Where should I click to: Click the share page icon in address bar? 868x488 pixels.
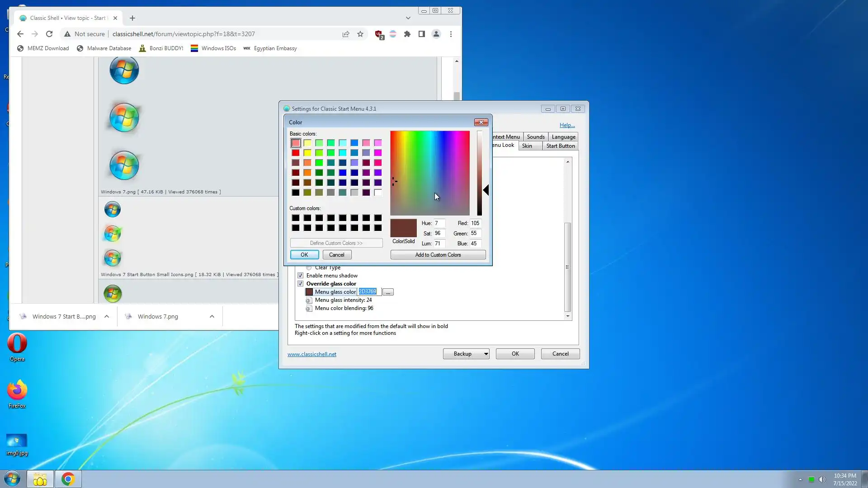click(346, 34)
